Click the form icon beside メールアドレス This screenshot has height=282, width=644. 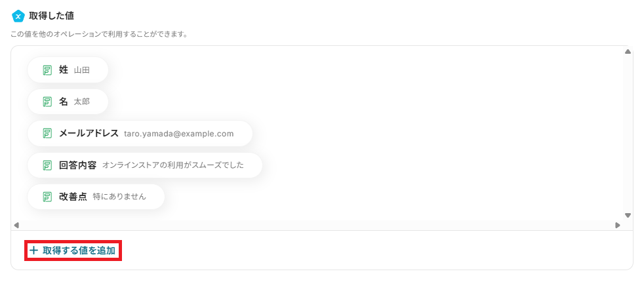point(47,133)
